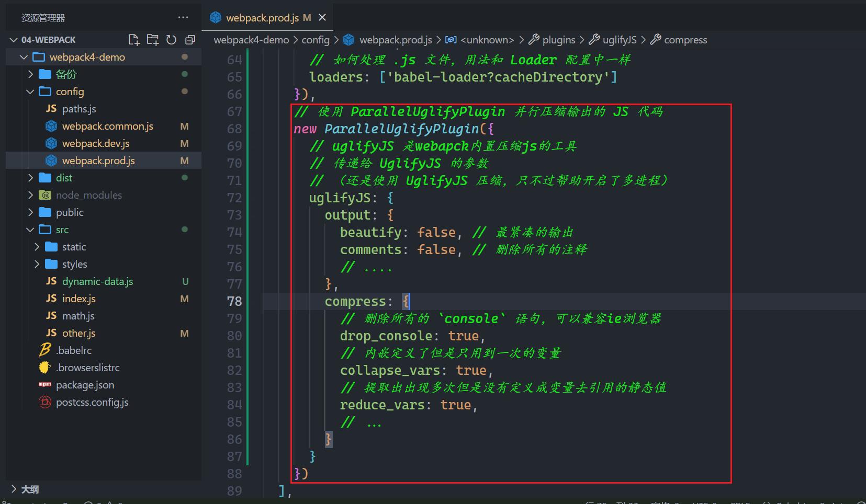Viewport: 866px width, 504px height.
Task: Click the JS icon beside dynamic-data.js
Action: point(51,281)
